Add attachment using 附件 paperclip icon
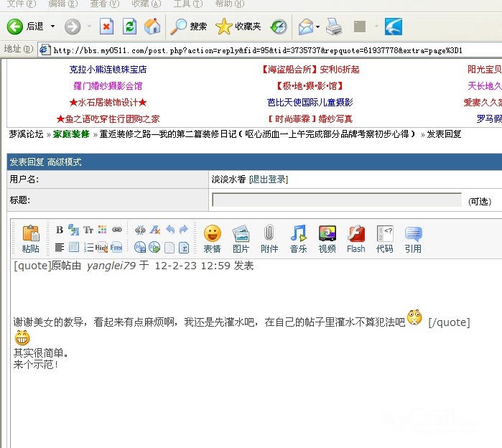The height and width of the screenshot is (448, 502). (269, 238)
